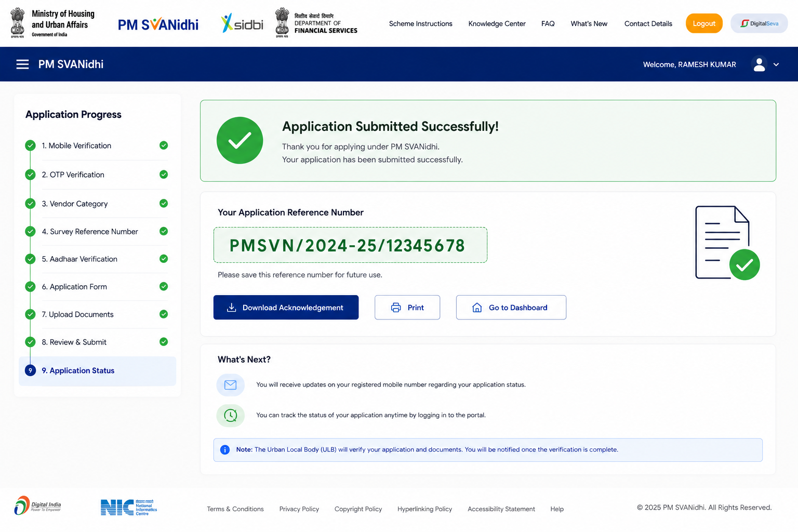Viewport: 798px width, 532px height.
Task: Open Knowledge Center menu
Action: point(497,24)
